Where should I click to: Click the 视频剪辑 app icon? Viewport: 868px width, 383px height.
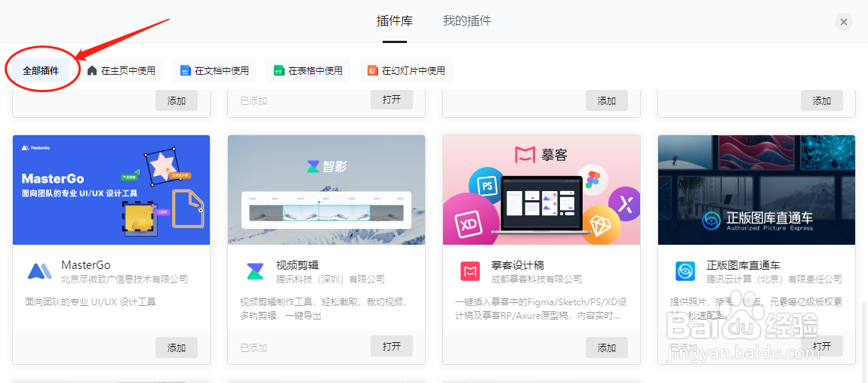tap(255, 271)
